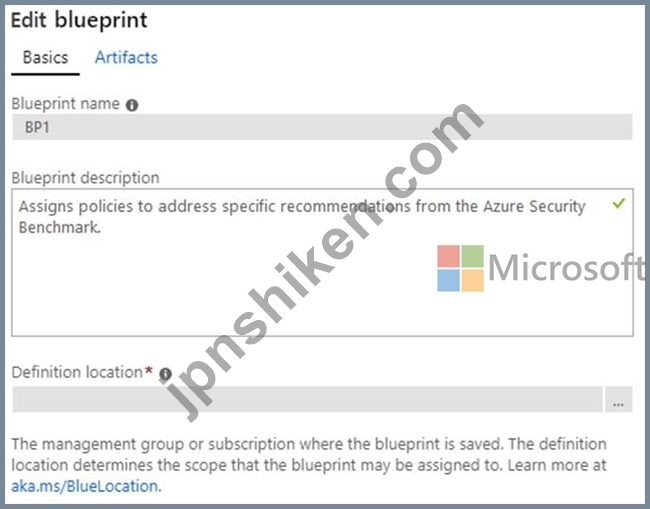The width and height of the screenshot is (650, 509).
Task: Select the Basics tab
Action: point(45,58)
